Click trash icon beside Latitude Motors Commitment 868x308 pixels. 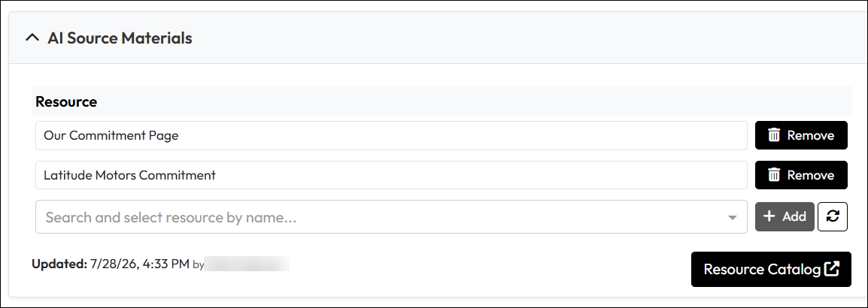coord(774,175)
